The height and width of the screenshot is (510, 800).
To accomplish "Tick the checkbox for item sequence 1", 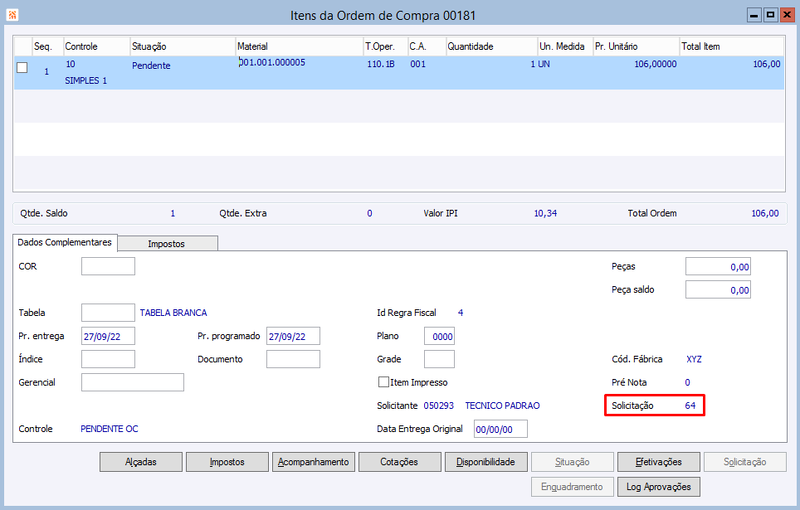I will click(22, 67).
